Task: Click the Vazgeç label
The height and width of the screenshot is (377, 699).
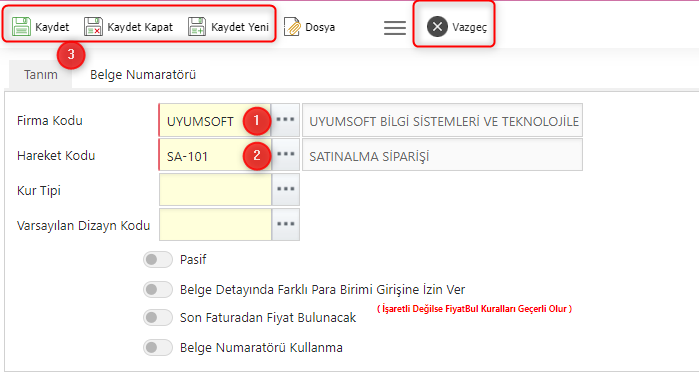Action: coord(469,27)
